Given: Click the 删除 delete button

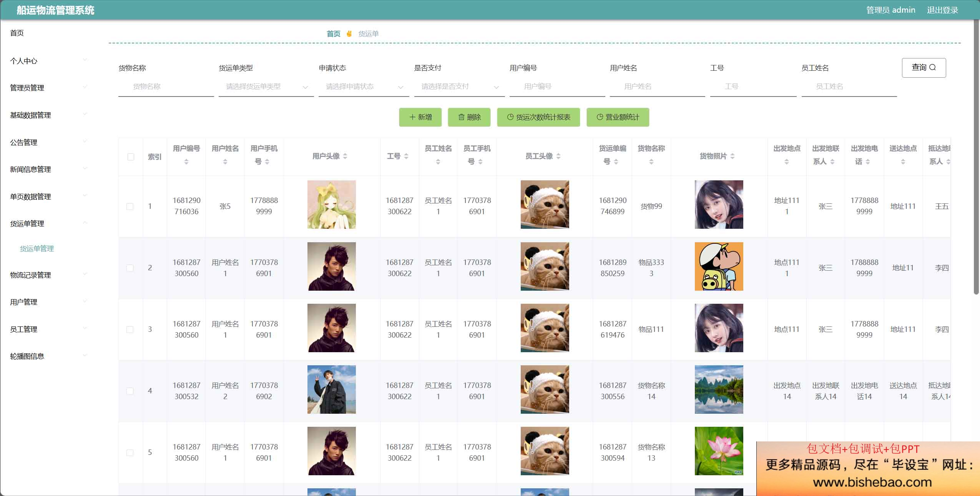Looking at the screenshot, I should point(469,117).
